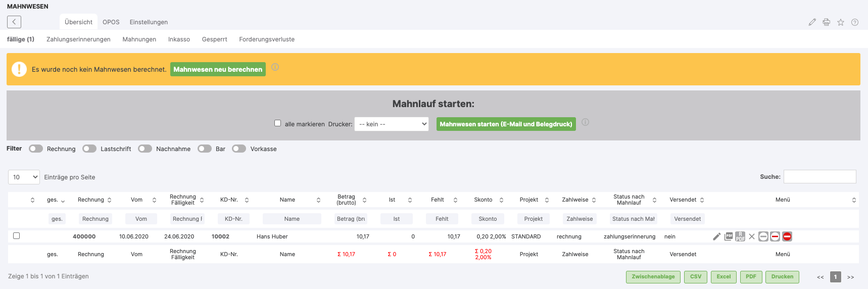Screen dimensions: 868x289
Task: Sort table by Zahlweise column arrows
Action: tap(594, 200)
